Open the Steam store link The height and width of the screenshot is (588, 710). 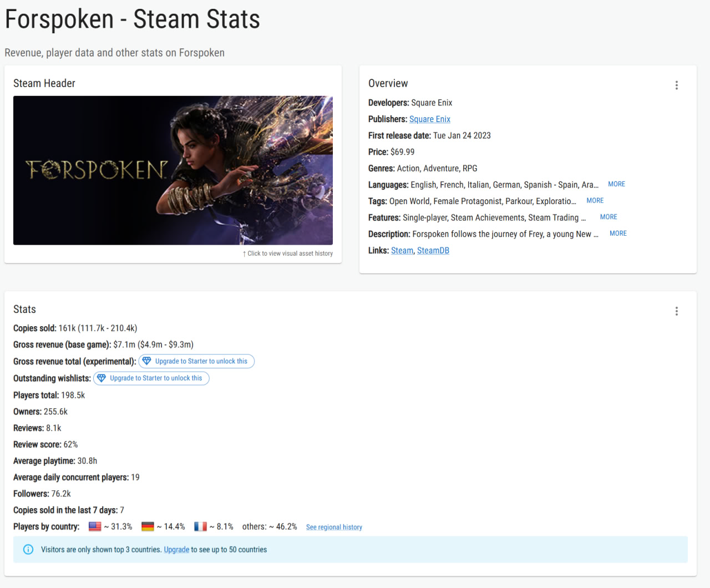[x=402, y=251]
